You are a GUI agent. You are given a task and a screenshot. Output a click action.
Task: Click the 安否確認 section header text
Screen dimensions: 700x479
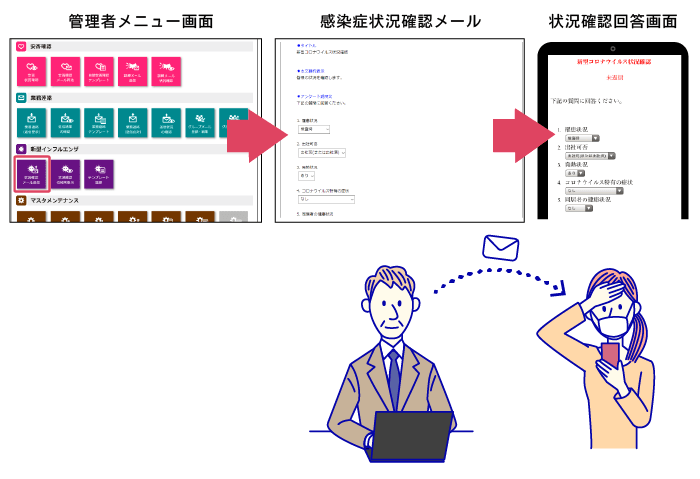41,46
